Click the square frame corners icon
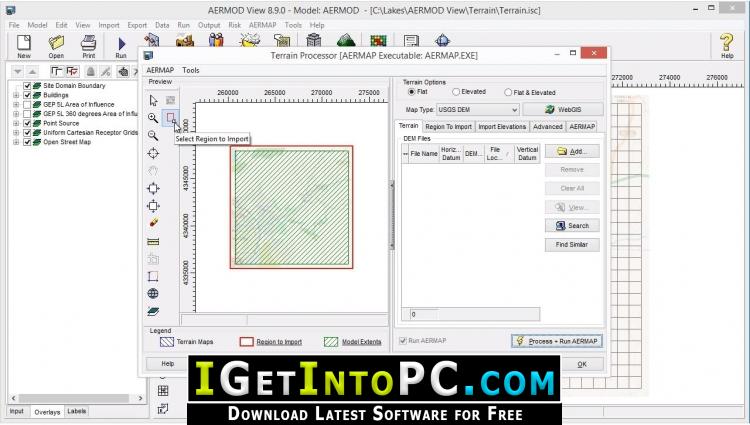 [x=153, y=276]
